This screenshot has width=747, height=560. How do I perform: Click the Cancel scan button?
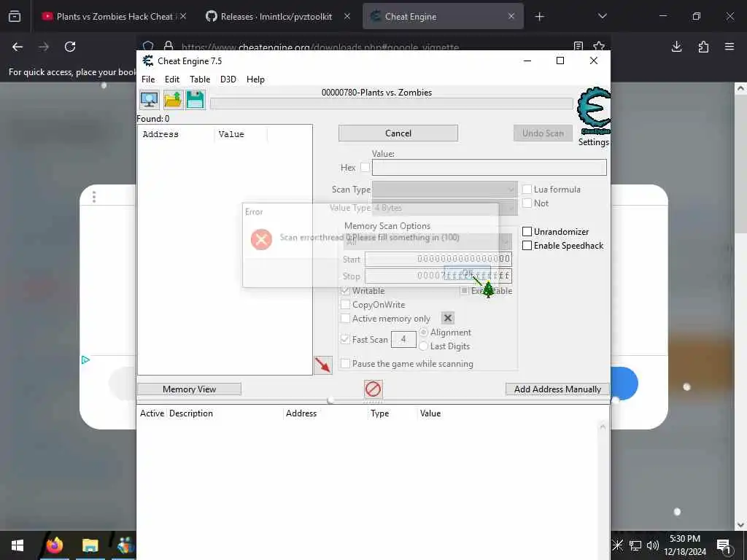(398, 133)
